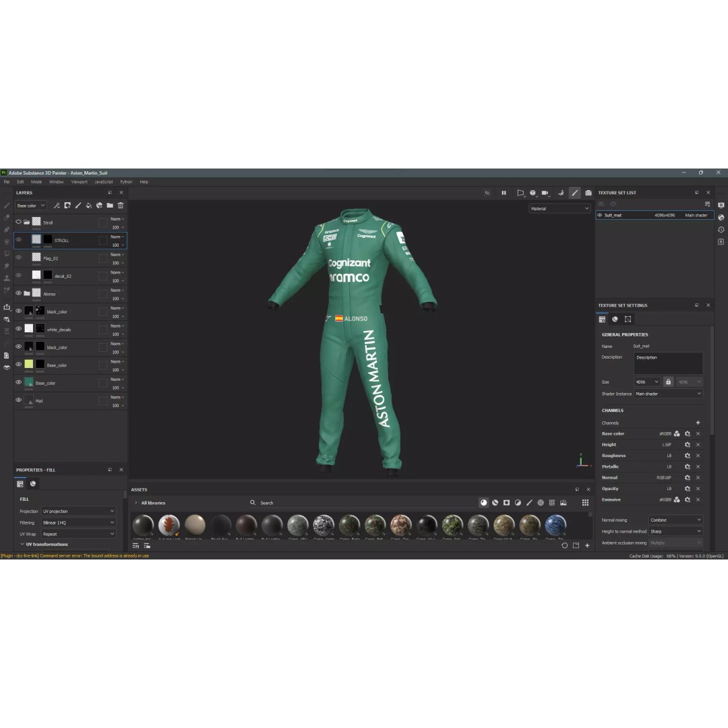Select the Paint brush tool
The height and width of the screenshot is (728, 728).
click(x=8, y=206)
